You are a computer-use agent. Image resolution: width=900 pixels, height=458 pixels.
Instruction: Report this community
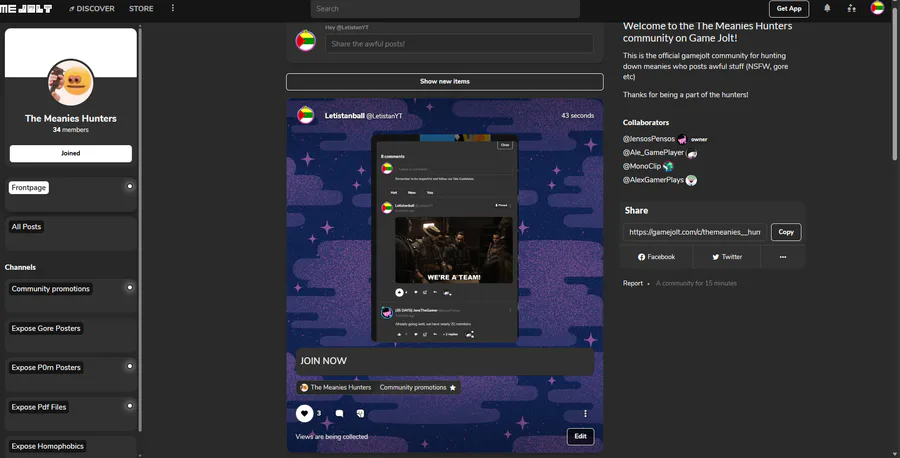(x=633, y=283)
